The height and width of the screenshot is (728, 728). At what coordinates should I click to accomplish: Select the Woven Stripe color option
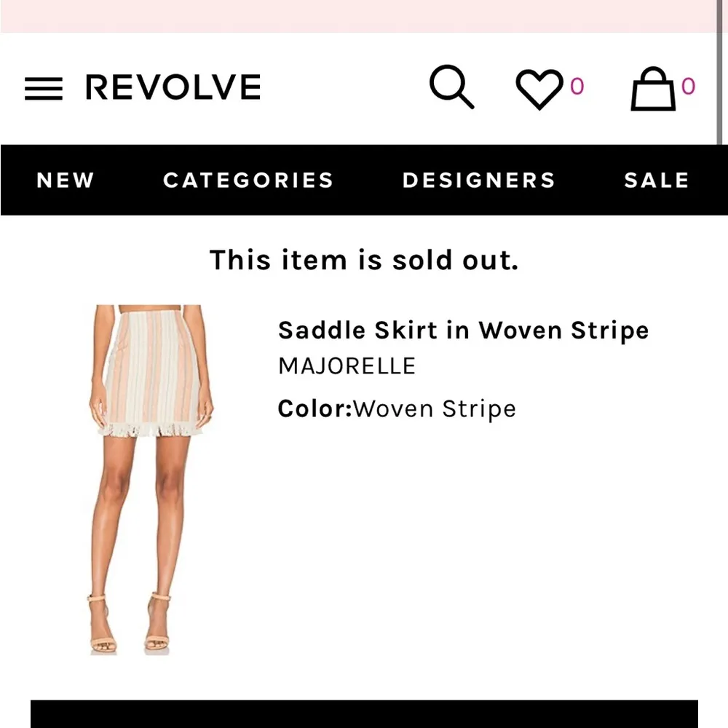(435, 408)
